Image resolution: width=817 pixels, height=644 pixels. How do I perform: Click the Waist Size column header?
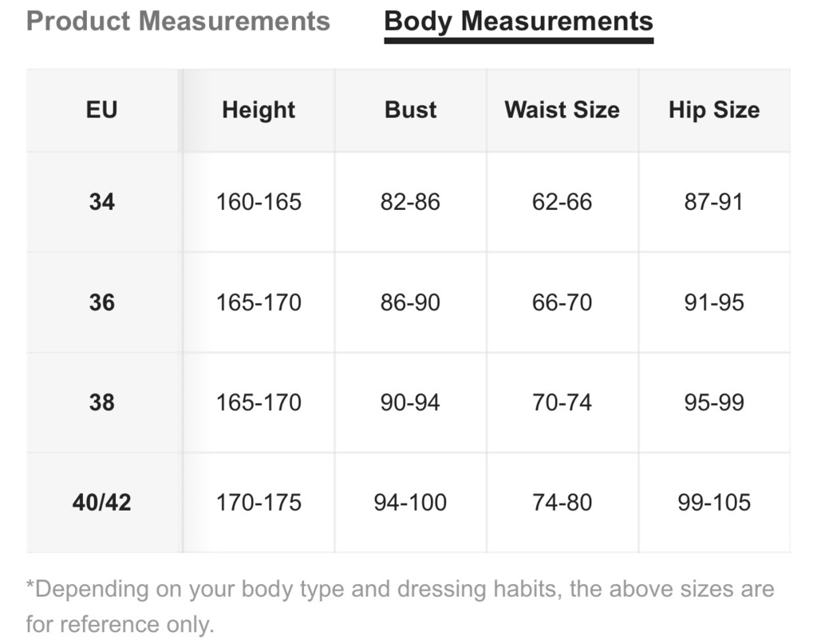pos(562,110)
